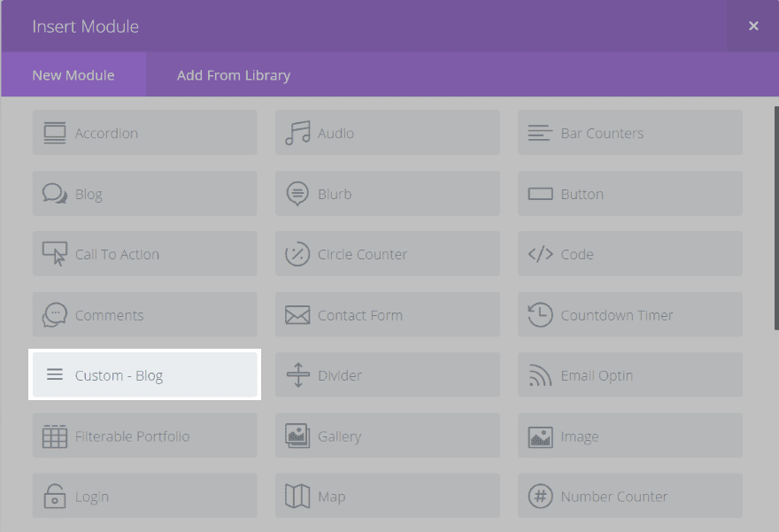Choose the Gallery module
Screen dimensions: 779x532
click(387, 436)
